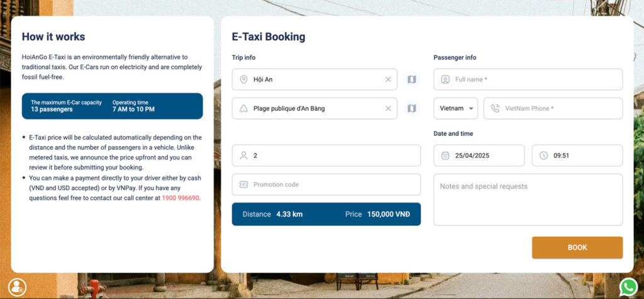644x299 pixels.
Task: Call the 1900 996690 call center link
Action: pos(180,198)
